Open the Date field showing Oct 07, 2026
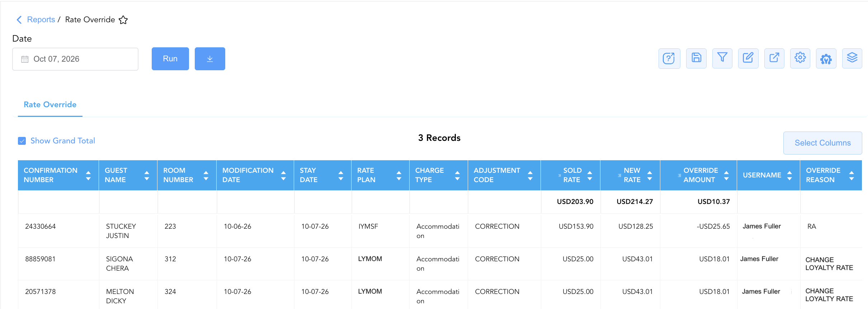Screen dimensions: 868x309 tap(75, 59)
